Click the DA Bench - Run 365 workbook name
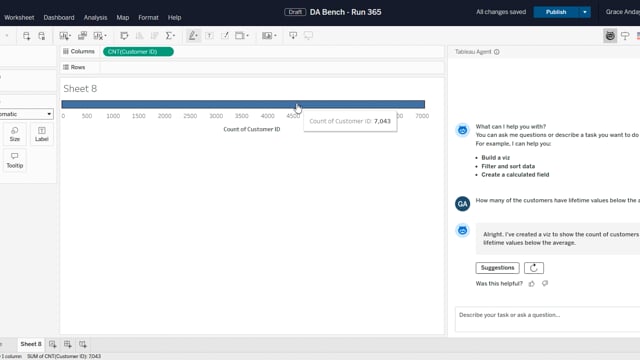The width and height of the screenshot is (640, 360). click(345, 12)
